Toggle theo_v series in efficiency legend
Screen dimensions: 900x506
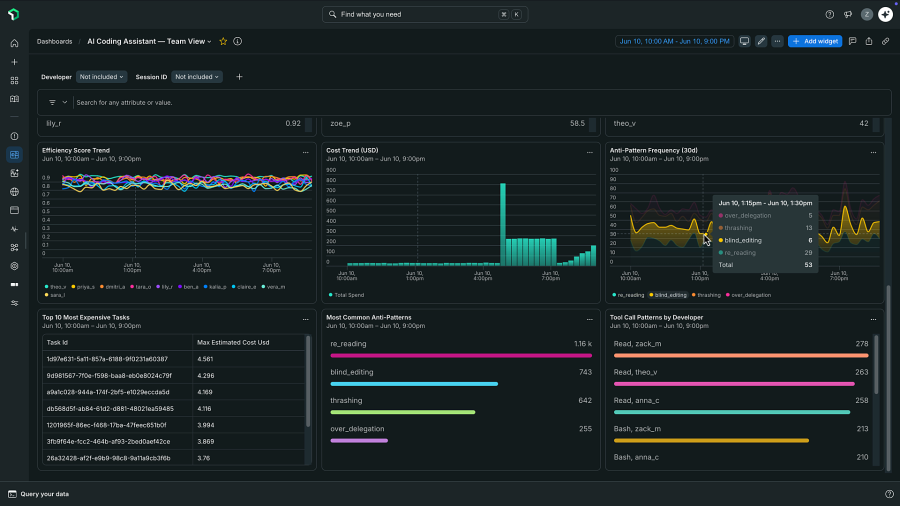click(x=56, y=287)
